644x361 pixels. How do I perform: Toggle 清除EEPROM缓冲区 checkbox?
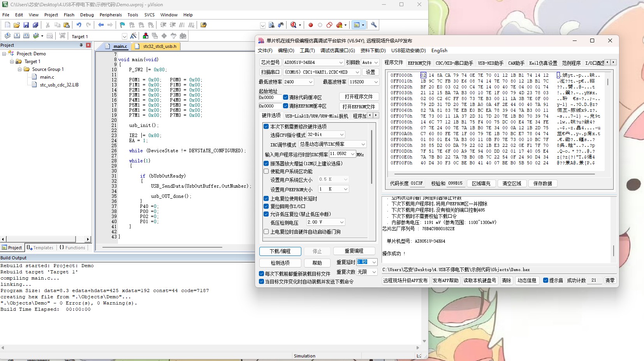click(286, 106)
